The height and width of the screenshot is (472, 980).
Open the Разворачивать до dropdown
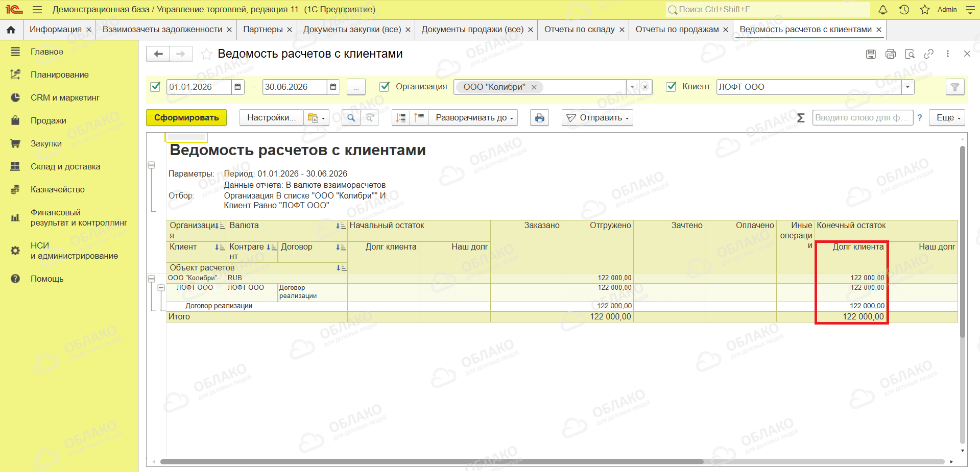[x=473, y=118]
